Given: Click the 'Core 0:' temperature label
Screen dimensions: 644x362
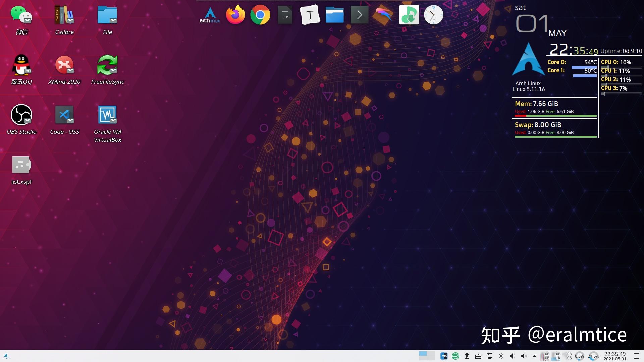Looking at the screenshot, I should 556,62.
